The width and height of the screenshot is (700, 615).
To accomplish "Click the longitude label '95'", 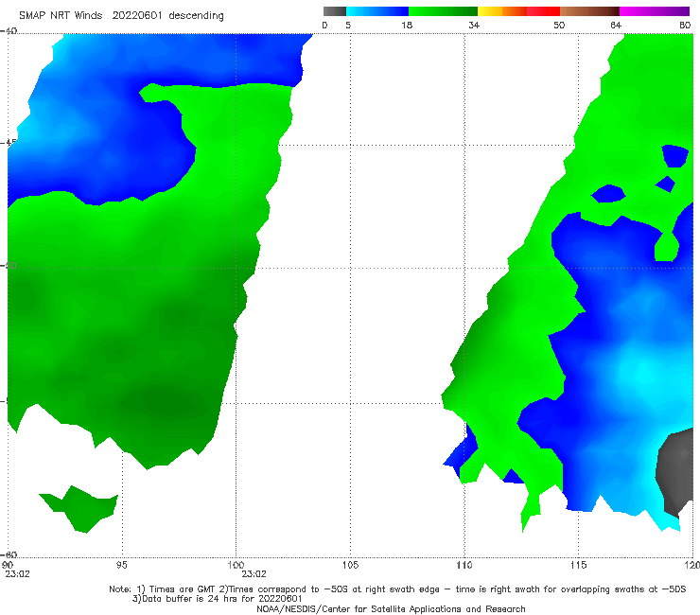I will (121, 565).
